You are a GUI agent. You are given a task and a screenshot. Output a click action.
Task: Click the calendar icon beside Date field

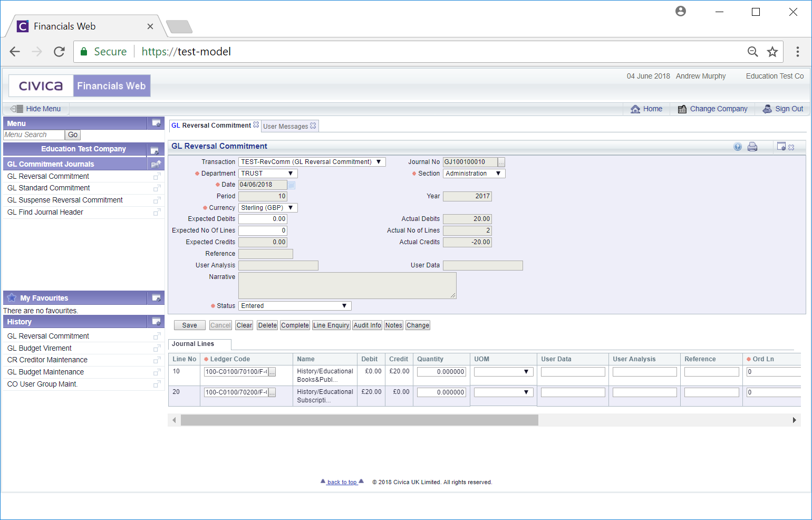pos(292,185)
